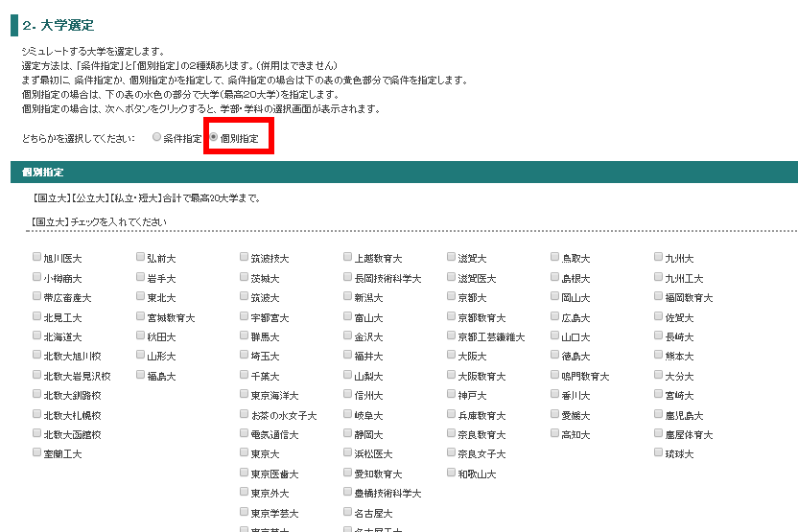
Task: Check the 岩手大 checkbox
Action: [x=140, y=277]
